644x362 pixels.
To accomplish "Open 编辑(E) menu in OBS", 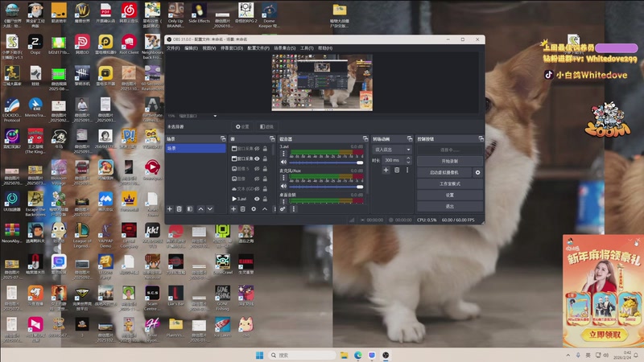I will tap(191, 48).
